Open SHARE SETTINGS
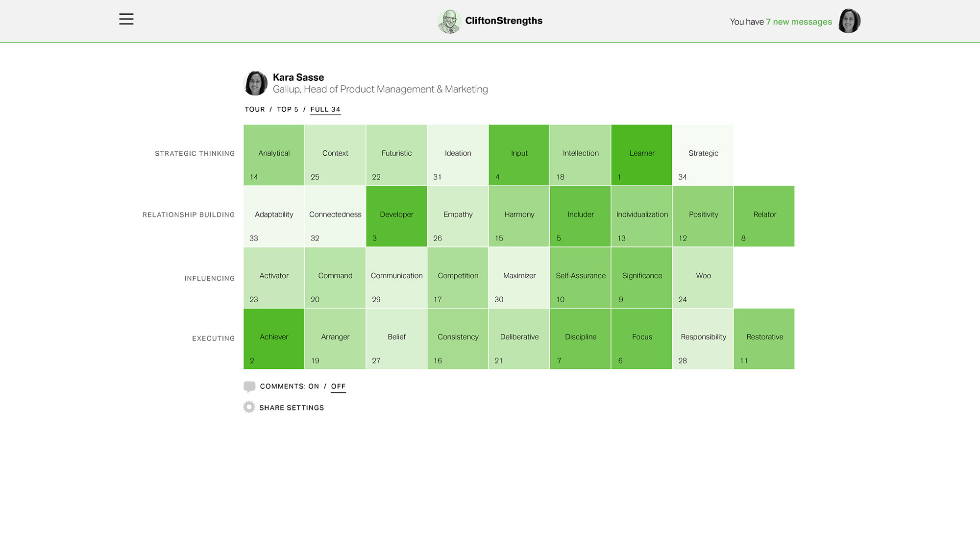980x551 pixels. [x=292, y=407]
